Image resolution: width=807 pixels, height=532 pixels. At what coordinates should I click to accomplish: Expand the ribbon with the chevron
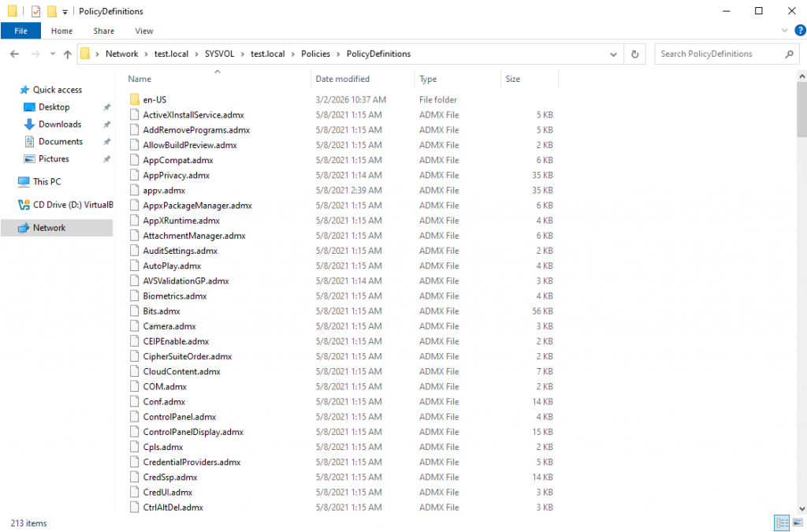pos(785,31)
